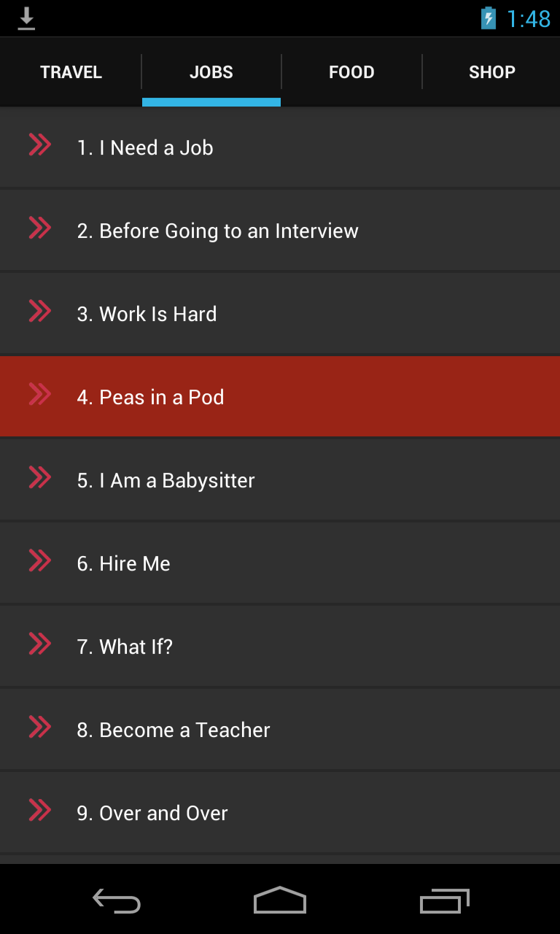Go to the SHOP tab
The height and width of the screenshot is (934, 560).
491,72
